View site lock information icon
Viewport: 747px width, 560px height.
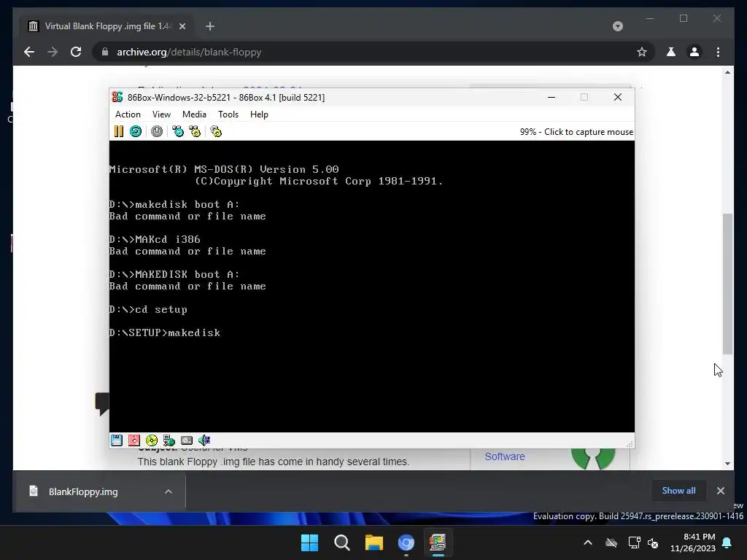(105, 52)
